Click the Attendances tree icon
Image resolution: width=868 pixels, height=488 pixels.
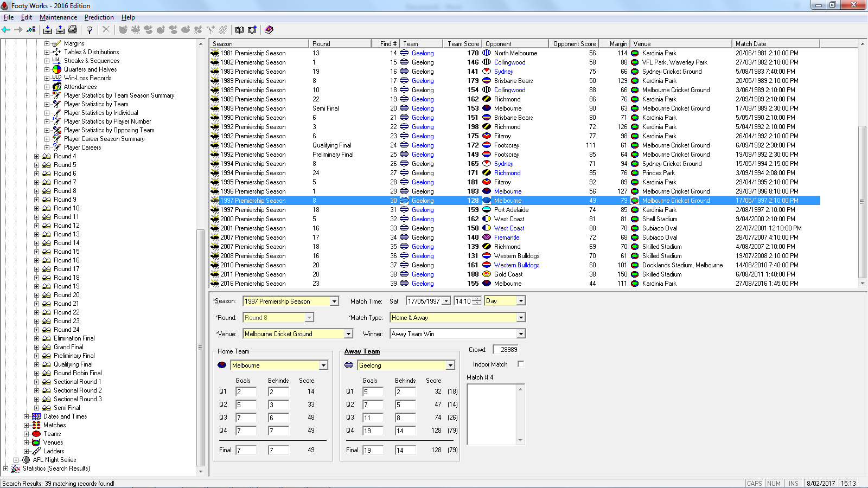point(57,87)
